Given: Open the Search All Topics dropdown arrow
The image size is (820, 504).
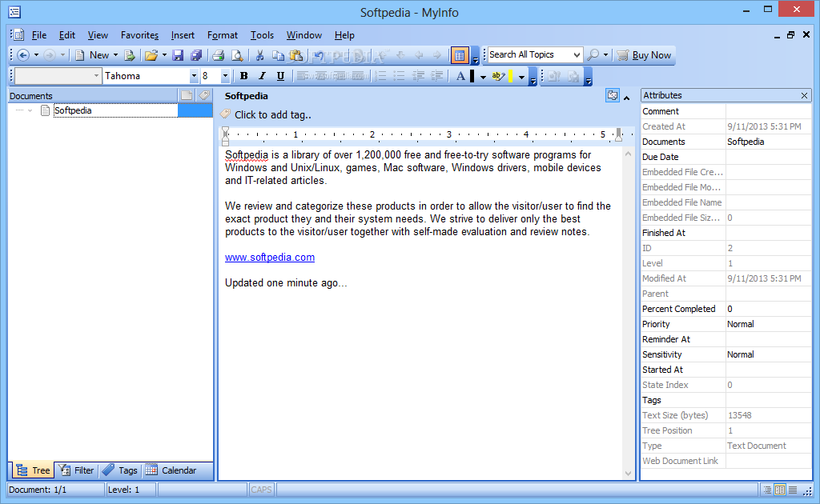Looking at the screenshot, I should [577, 55].
